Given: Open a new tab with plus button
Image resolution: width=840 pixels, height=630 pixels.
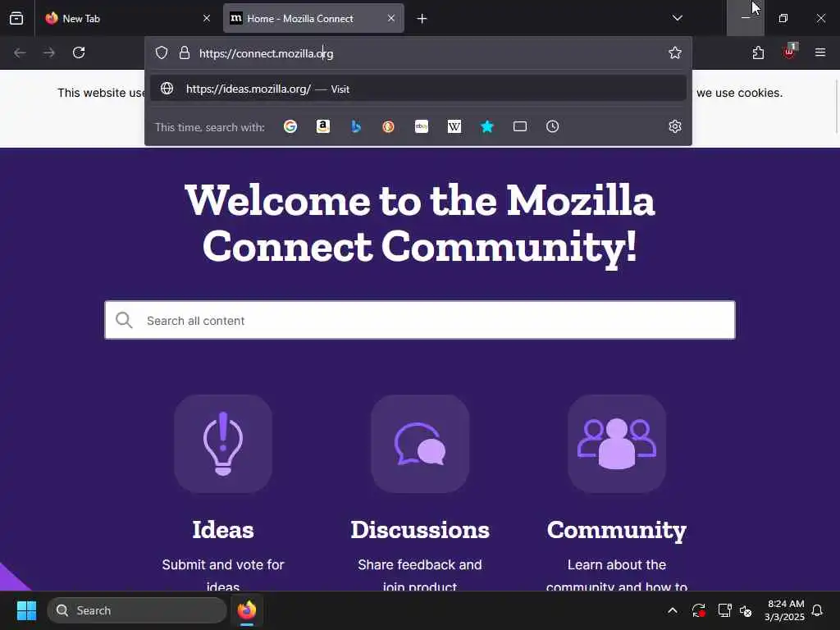Looking at the screenshot, I should 422,18.
